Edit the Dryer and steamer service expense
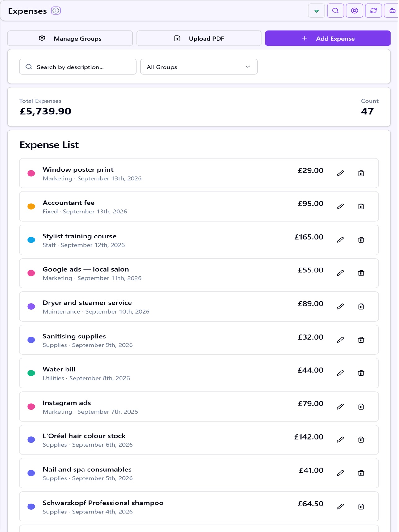The height and width of the screenshot is (532, 399). click(x=340, y=306)
